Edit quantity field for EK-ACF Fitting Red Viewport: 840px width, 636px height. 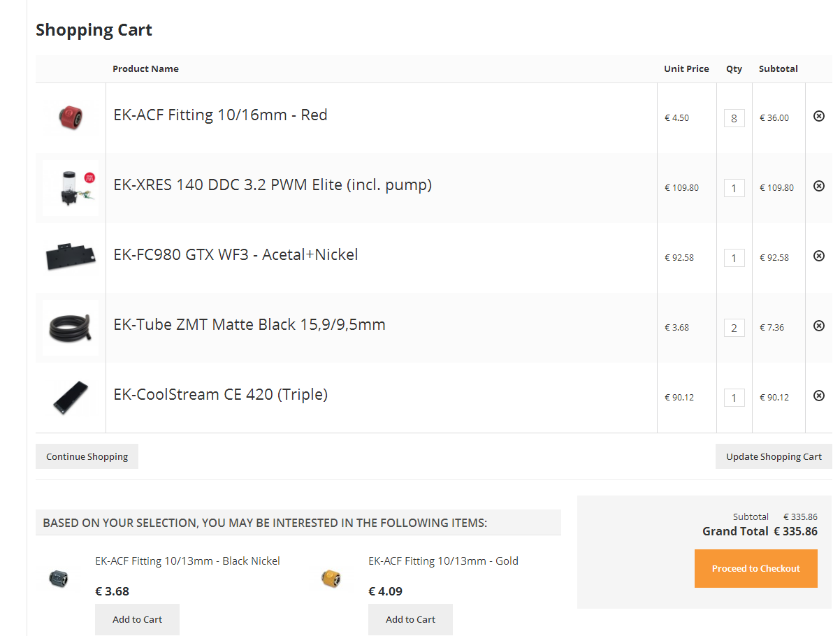[734, 118]
